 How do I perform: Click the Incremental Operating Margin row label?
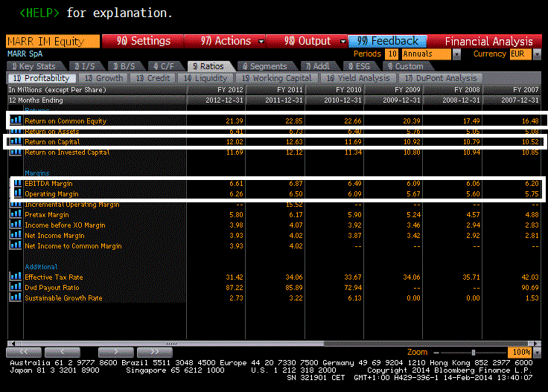72,205
